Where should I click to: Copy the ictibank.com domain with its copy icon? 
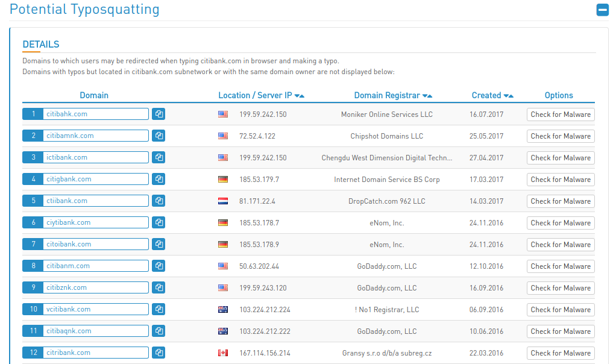coord(159,157)
